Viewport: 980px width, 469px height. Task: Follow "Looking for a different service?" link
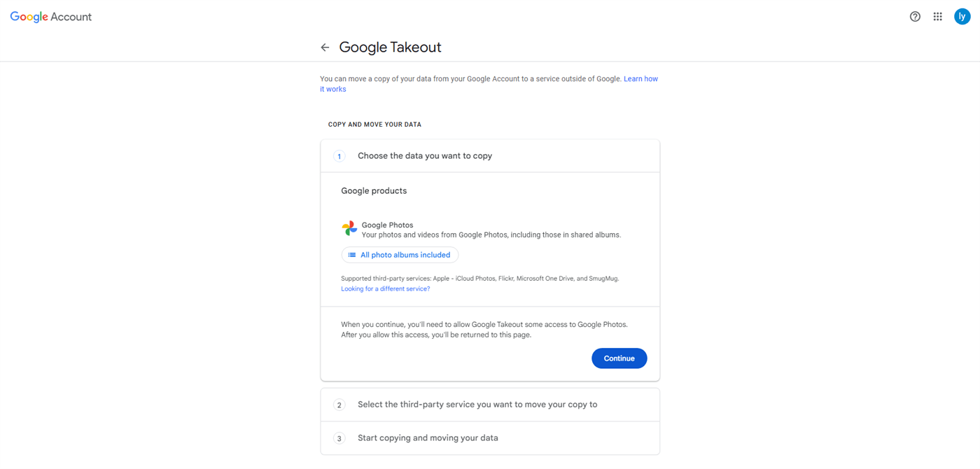point(386,288)
